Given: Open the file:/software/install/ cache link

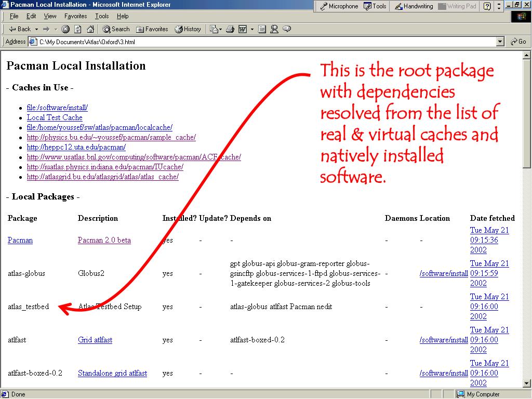Looking at the screenshot, I should coord(57,108).
